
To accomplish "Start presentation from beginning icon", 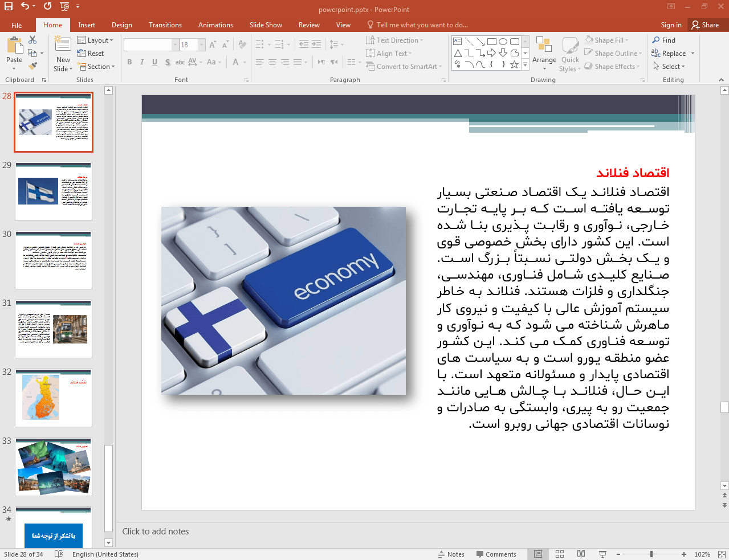I will 64,6.
